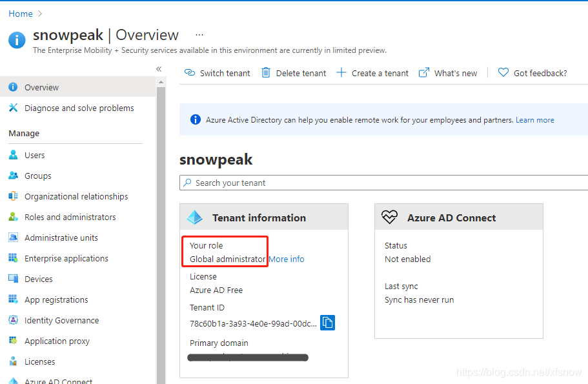The width and height of the screenshot is (588, 384).
Task: Click the Primary domain label
Action: (219, 343)
